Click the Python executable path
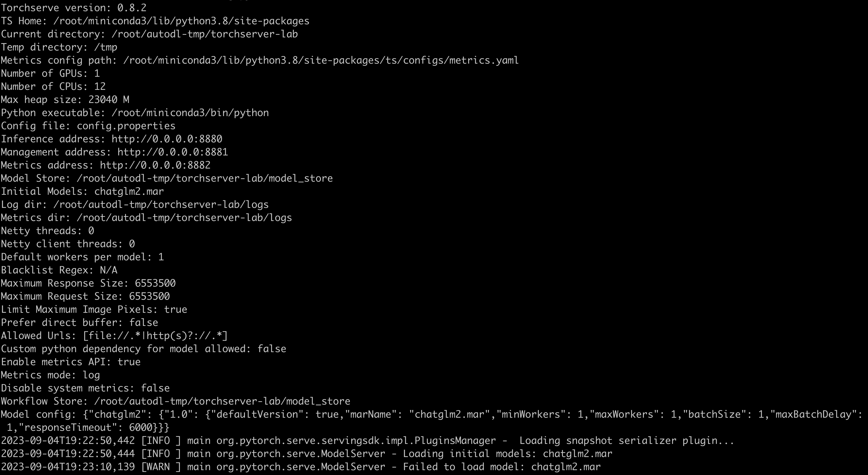Screen dimensions: 868x475 [x=190, y=113]
